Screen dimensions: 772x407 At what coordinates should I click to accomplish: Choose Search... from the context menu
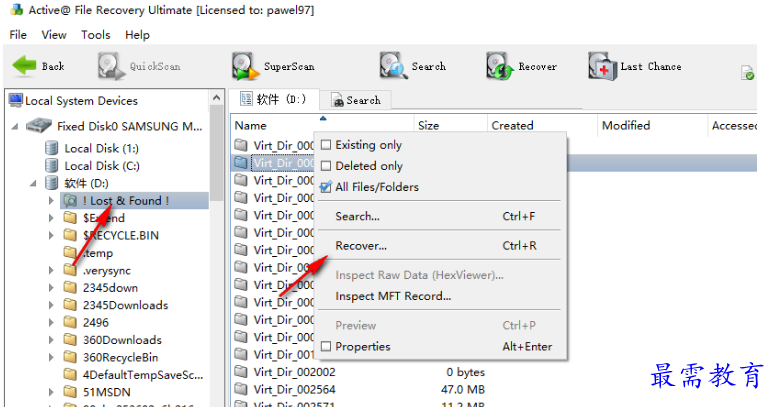click(439, 216)
